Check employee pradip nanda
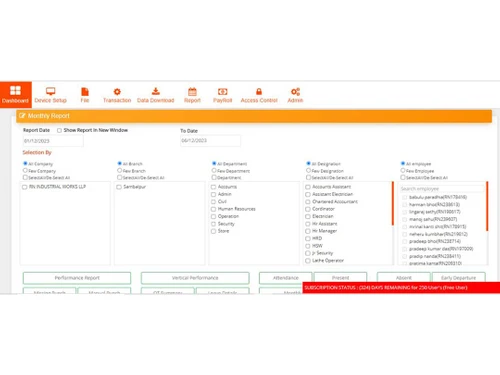Screen dimensions: 500x375 (x=405, y=256)
